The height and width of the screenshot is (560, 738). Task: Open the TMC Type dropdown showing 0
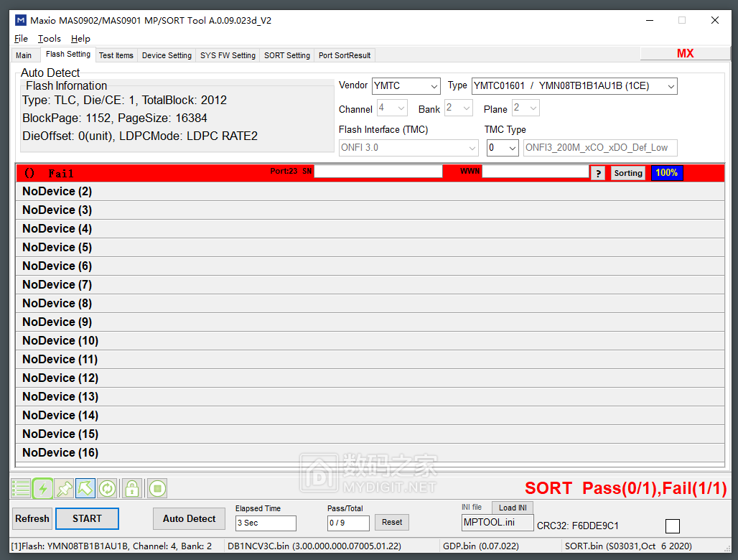point(503,148)
